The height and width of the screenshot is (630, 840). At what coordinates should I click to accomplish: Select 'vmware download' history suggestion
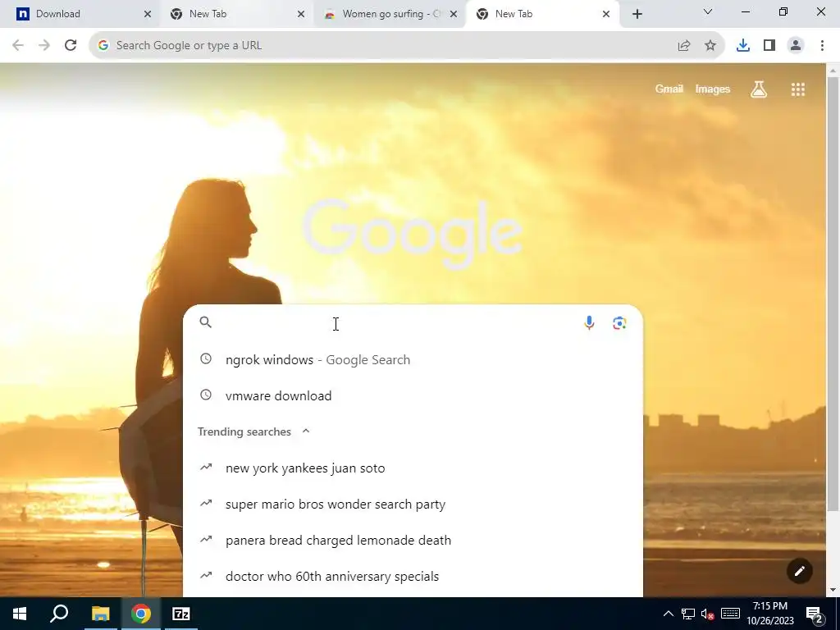click(413, 396)
